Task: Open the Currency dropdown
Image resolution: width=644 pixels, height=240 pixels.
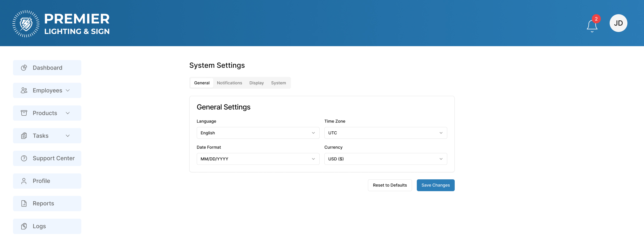Action: click(x=385, y=159)
